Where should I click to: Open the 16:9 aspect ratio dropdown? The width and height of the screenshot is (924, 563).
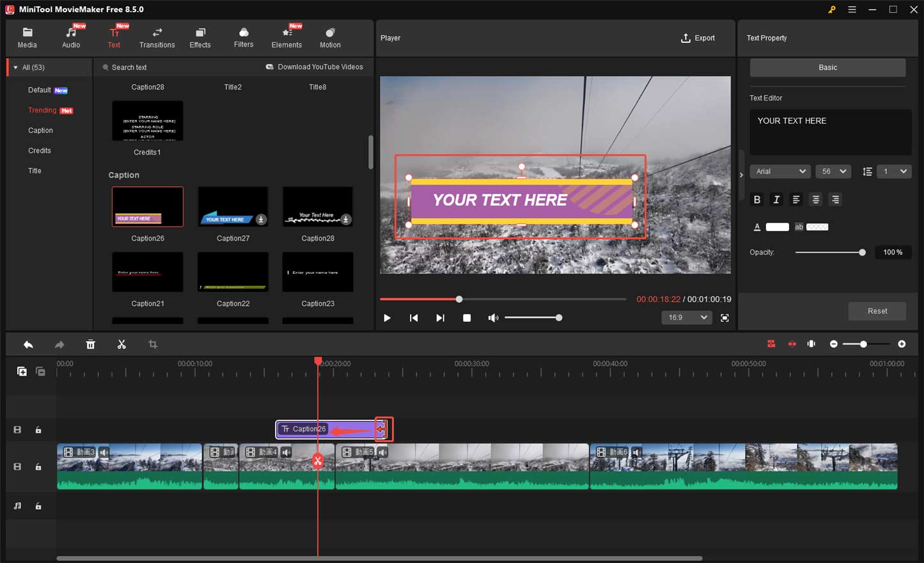(x=686, y=317)
